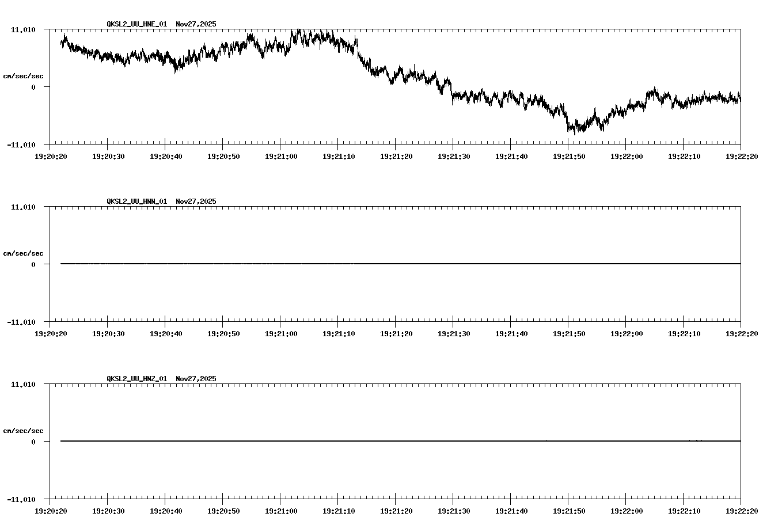The image size is (782, 532).
Task: Click the cm/sec/sec label on the HNZ plot
Action: [x=24, y=430]
